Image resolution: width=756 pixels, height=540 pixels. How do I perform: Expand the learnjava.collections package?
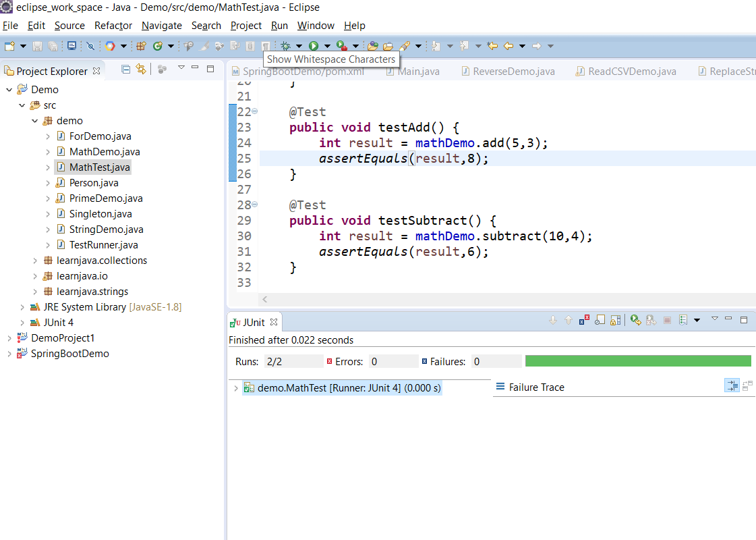(35, 261)
